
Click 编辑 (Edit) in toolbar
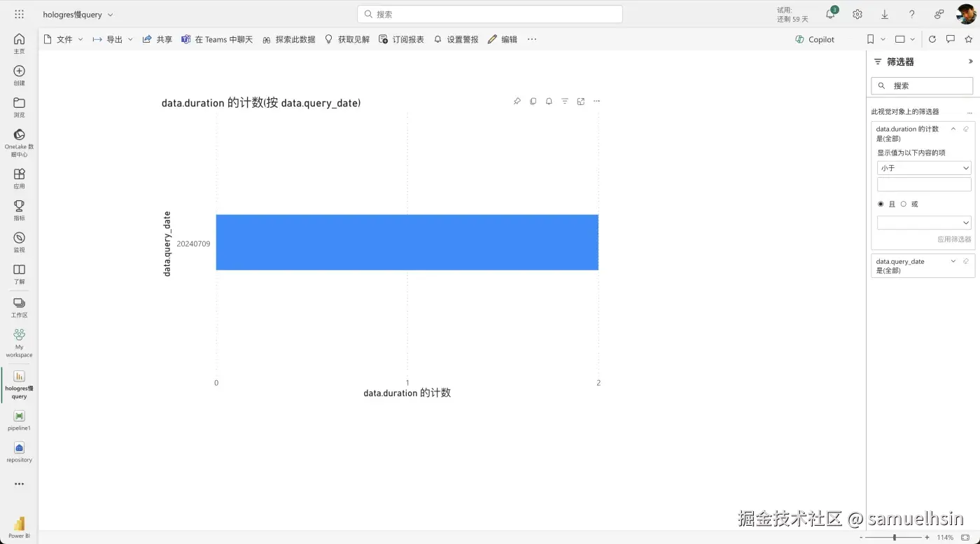click(503, 39)
